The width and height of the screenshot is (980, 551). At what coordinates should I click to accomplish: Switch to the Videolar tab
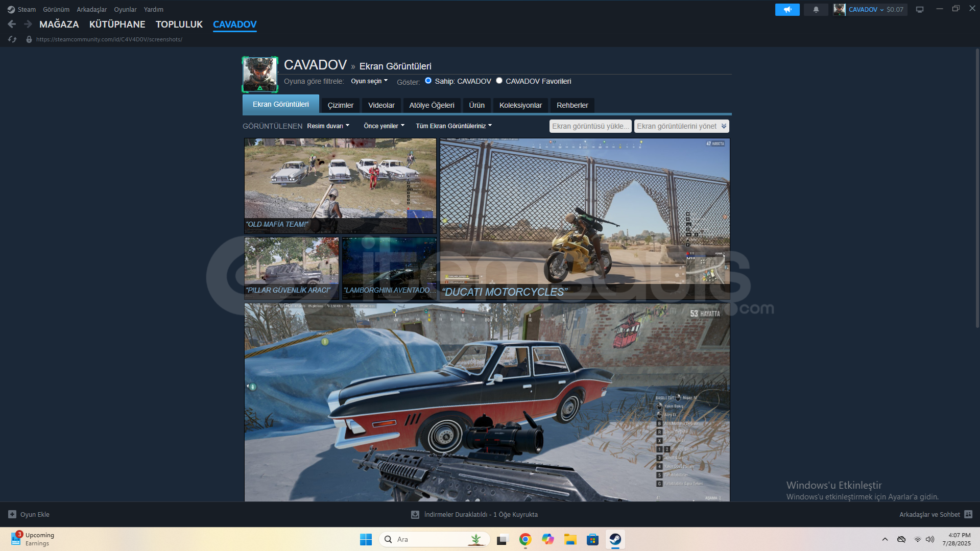tap(381, 105)
